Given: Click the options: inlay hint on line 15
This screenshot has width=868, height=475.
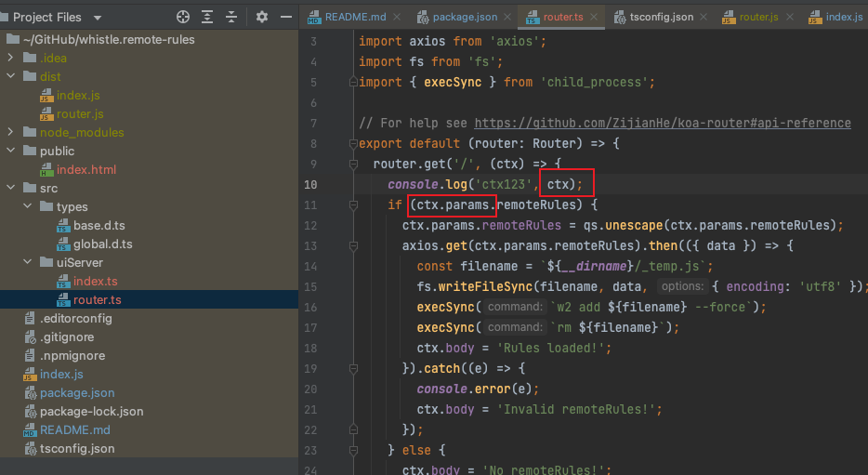Looking at the screenshot, I should click(682, 286).
